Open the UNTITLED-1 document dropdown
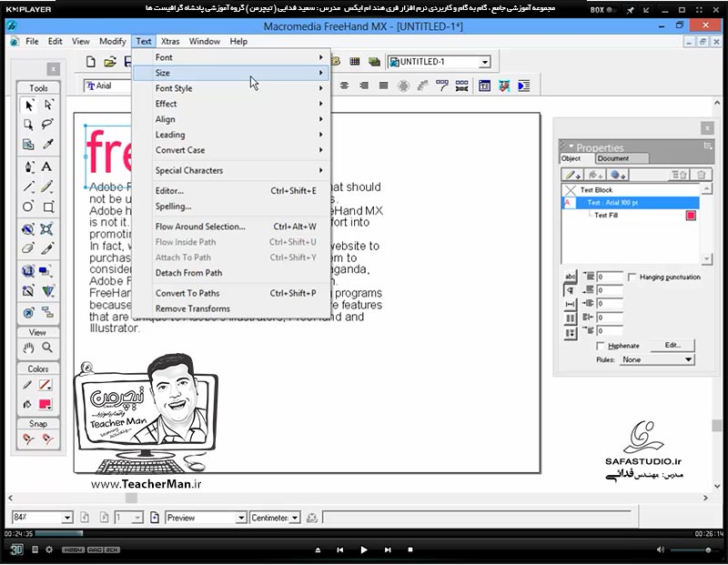 click(485, 62)
